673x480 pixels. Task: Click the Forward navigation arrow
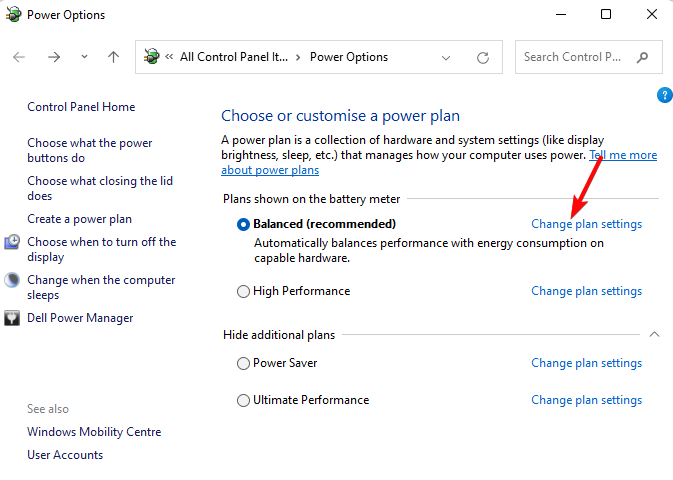pos(54,57)
